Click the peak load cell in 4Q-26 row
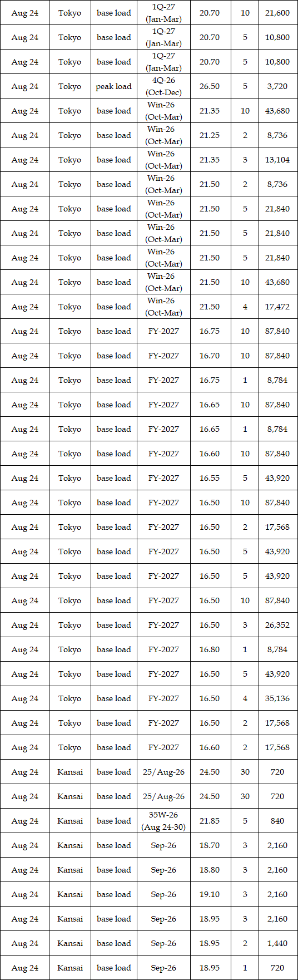 (x=114, y=86)
